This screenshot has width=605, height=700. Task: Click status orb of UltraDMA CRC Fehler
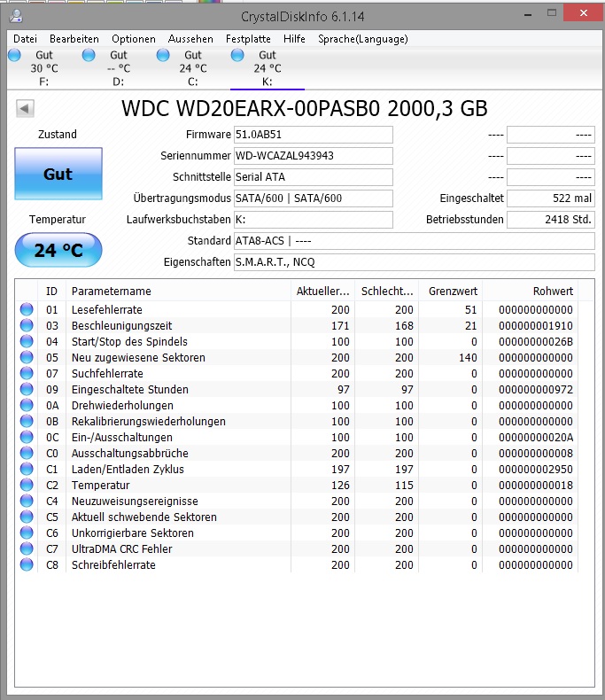27,548
